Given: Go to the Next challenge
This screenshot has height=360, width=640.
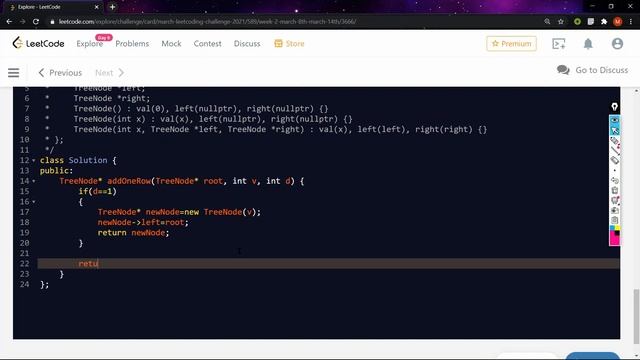Looking at the screenshot, I should pyautogui.click(x=109, y=73).
